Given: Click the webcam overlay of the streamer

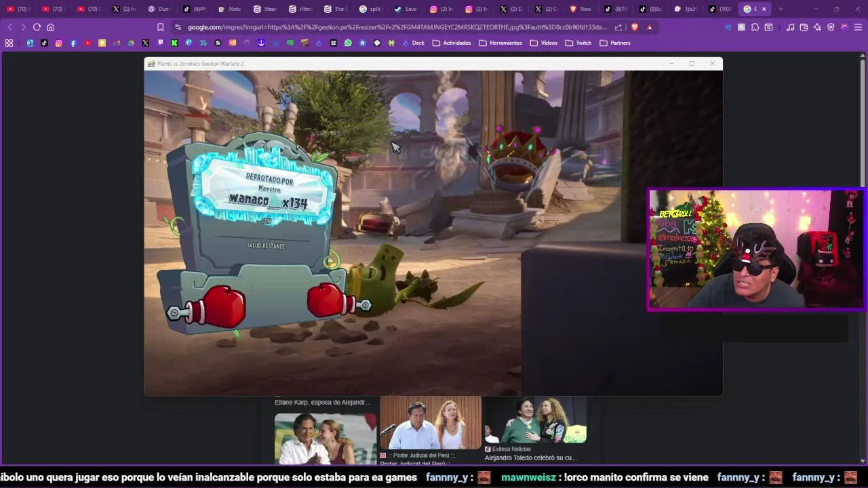Looking at the screenshot, I should [755, 249].
